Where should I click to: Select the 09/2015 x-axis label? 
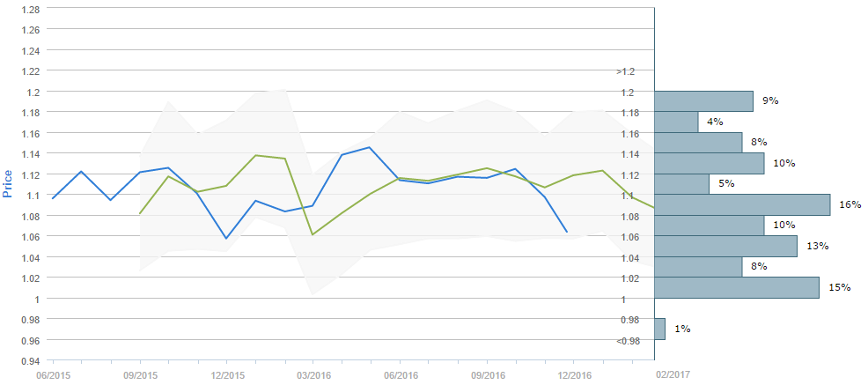point(140,374)
